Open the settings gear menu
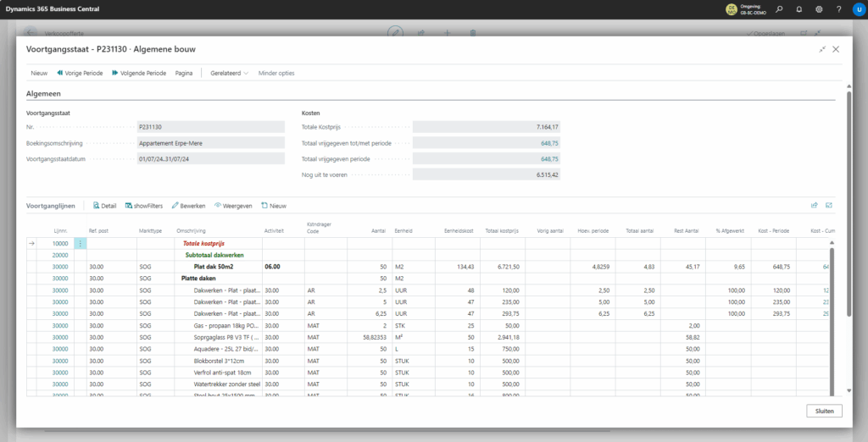Image resolution: width=868 pixels, height=442 pixels. coord(818,9)
